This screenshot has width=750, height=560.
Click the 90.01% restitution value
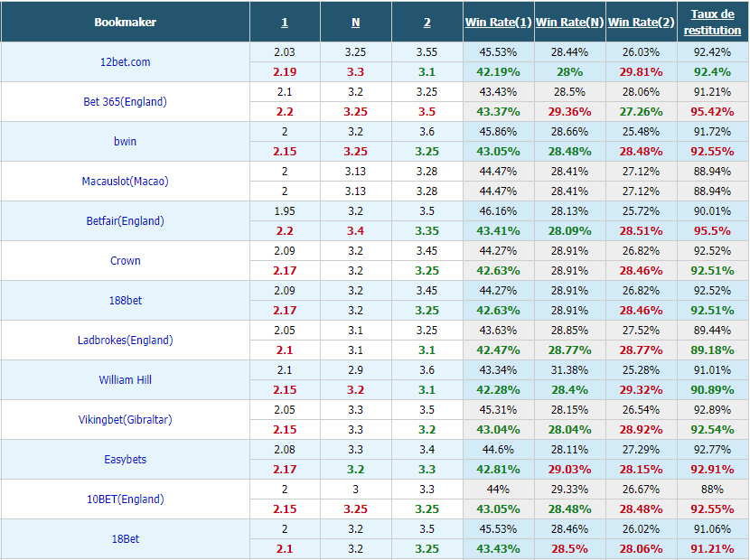(x=712, y=210)
